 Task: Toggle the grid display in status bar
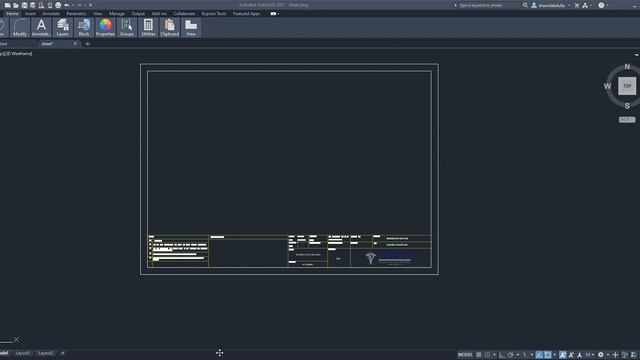(478, 355)
